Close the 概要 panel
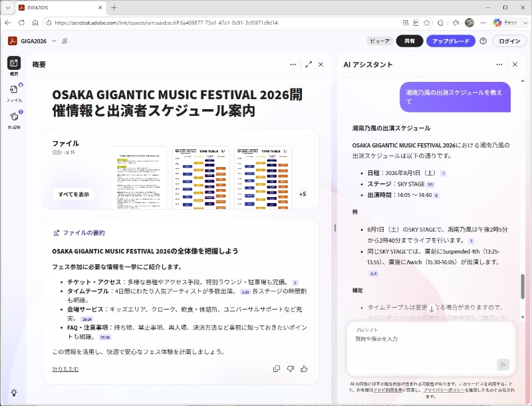532x406 pixels. 321,65
